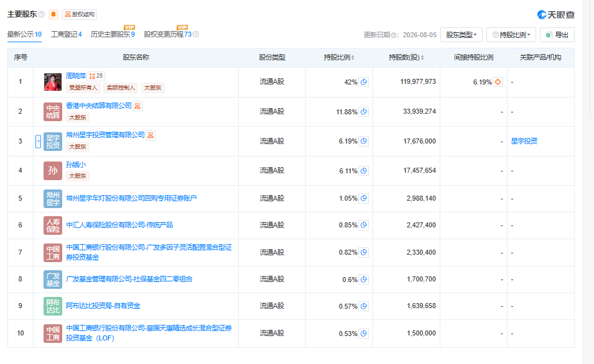Click the 25 related-companies badge by 周晓萍
Screen dimensions: 594x364
96,76
